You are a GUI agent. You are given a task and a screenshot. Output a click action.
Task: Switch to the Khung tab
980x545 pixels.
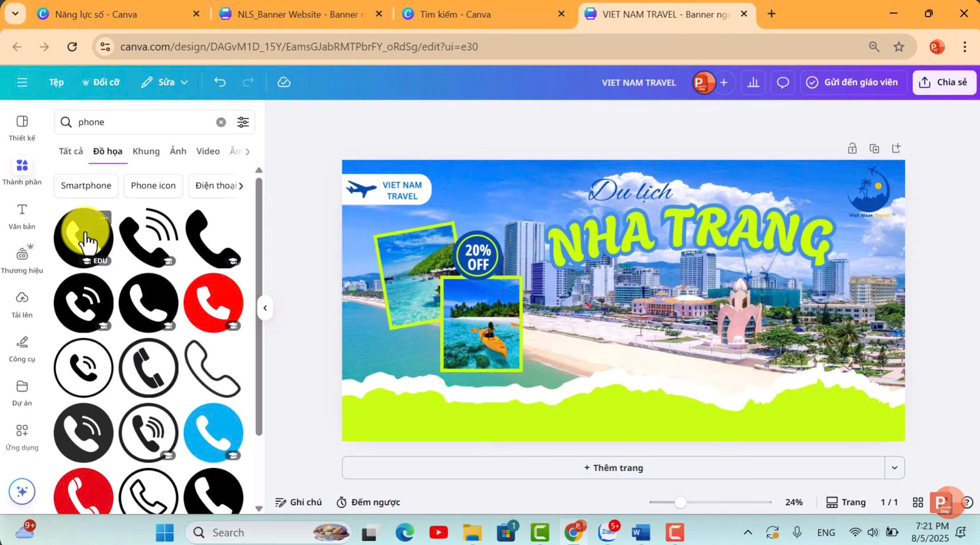coord(146,151)
